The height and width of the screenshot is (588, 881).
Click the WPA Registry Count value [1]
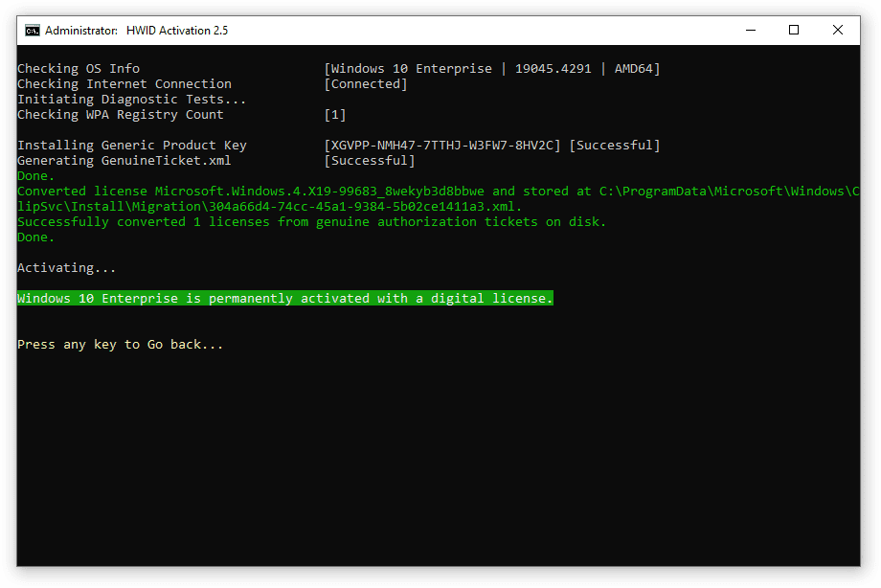point(334,115)
